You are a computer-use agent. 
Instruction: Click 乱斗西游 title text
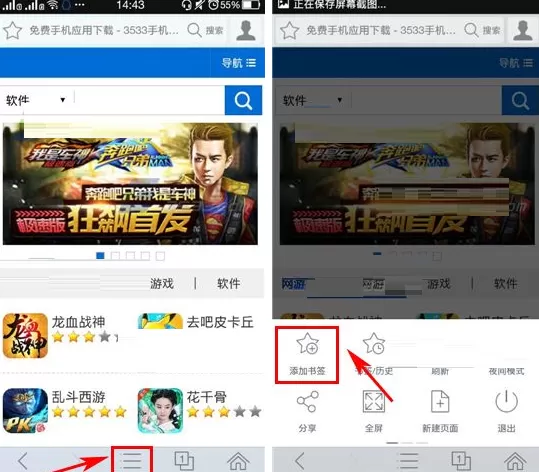(x=78, y=397)
